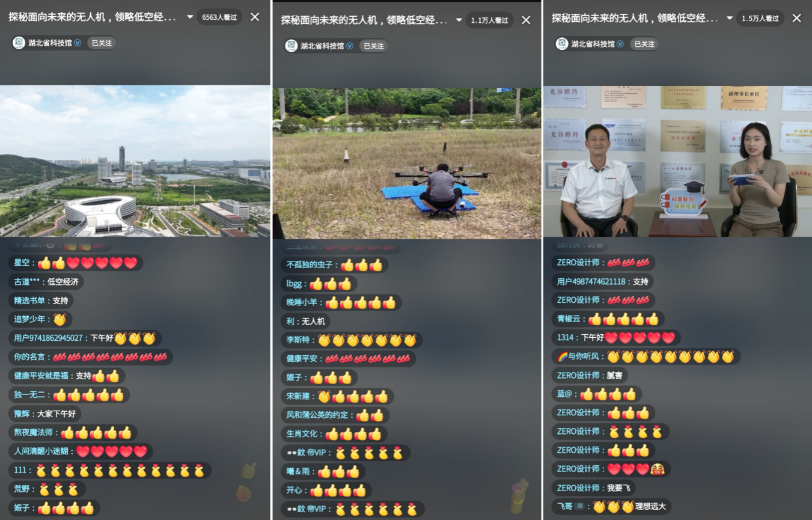This screenshot has width=812, height=520.
Task: Expand the title arrow beside 6563人看过
Action: coord(190,17)
